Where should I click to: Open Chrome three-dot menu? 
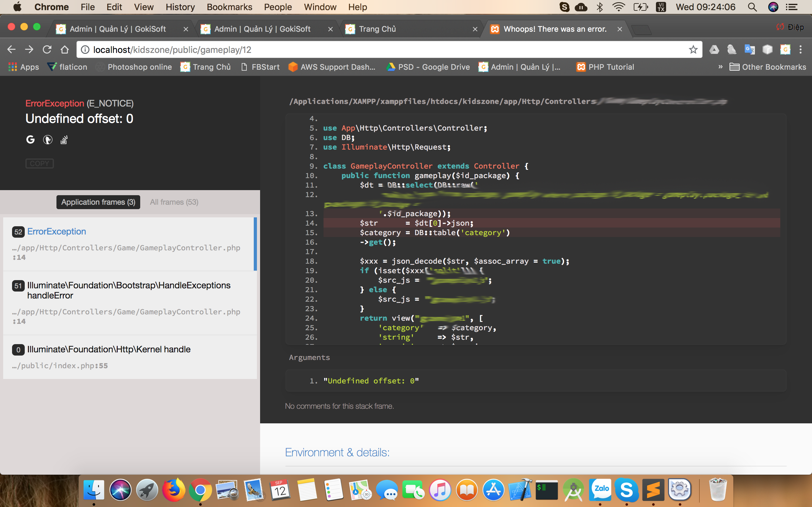tap(801, 50)
